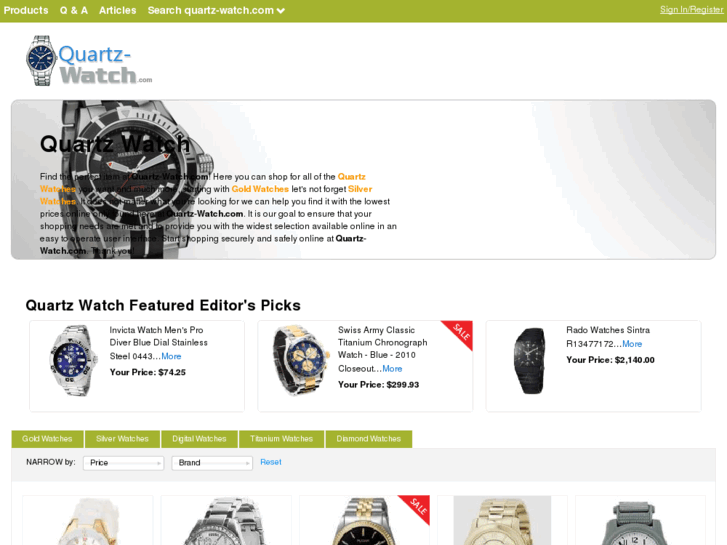Switch to the Gold Watches tab
The height and width of the screenshot is (545, 727).
47,439
